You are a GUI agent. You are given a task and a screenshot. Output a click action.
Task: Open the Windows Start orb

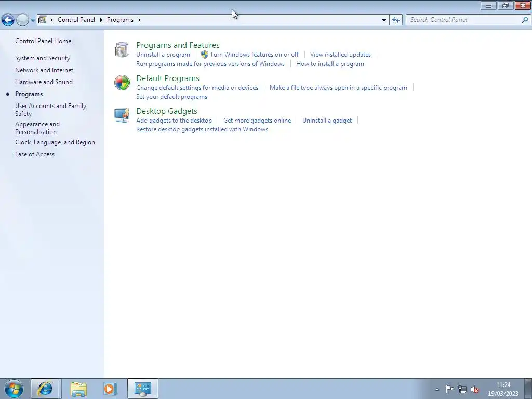14,389
